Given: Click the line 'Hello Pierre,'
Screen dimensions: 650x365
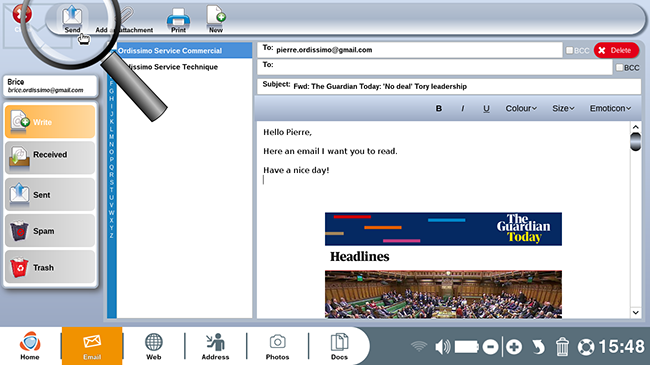Looking at the screenshot, I should pyautogui.click(x=287, y=132).
